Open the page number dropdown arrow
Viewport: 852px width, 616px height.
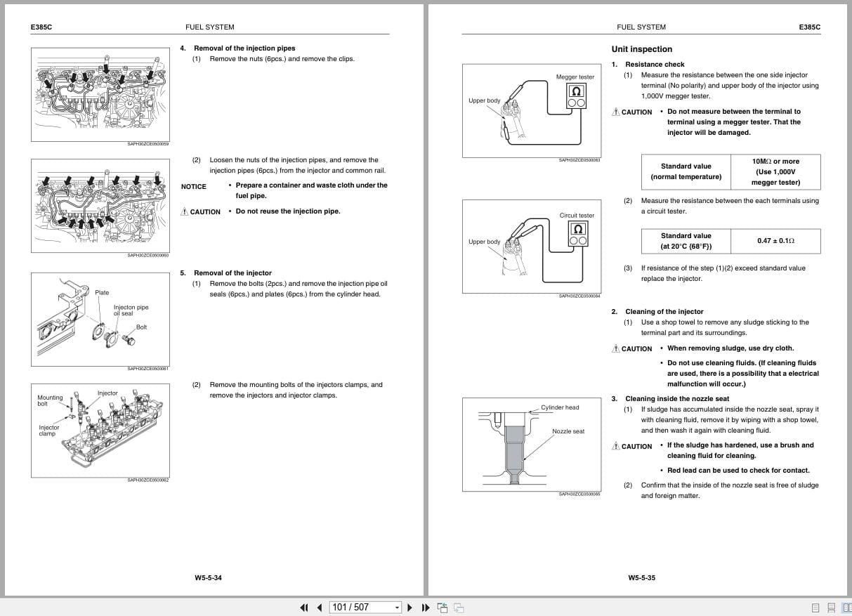click(397, 608)
